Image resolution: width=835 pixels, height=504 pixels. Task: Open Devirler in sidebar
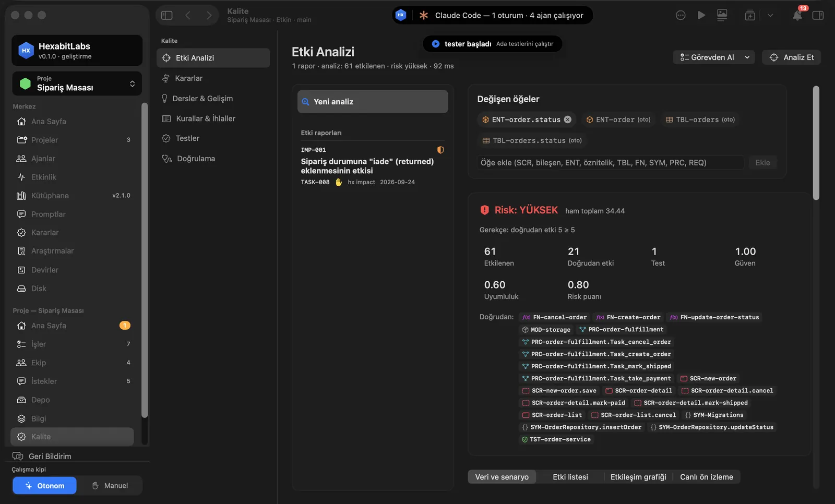73,270
